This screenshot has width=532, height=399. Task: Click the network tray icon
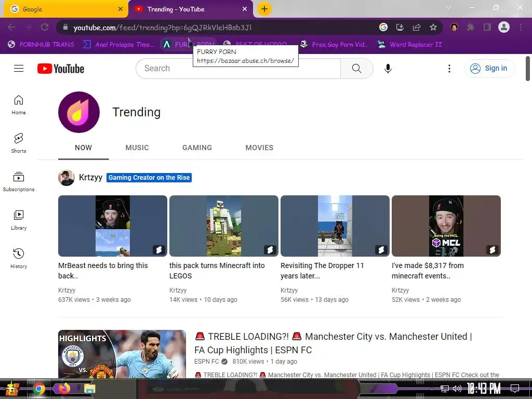[x=445, y=389]
